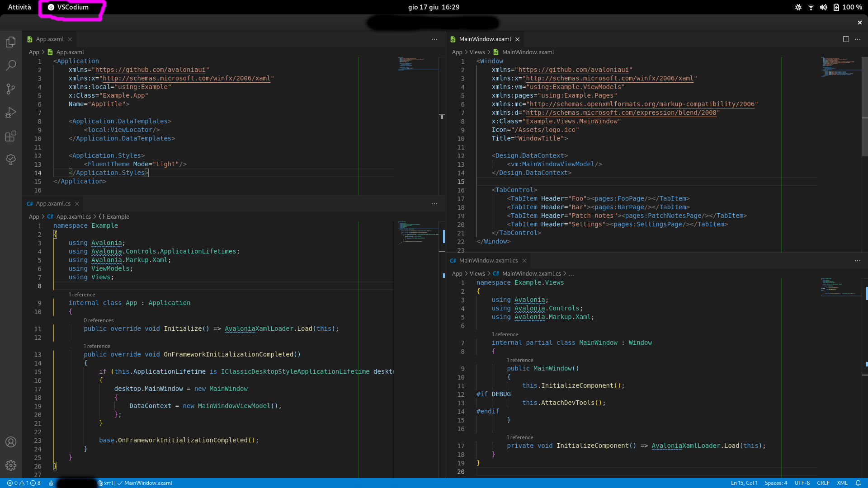Click CRLF end of line selector
This screenshot has height=488, width=868.
pos(823,483)
